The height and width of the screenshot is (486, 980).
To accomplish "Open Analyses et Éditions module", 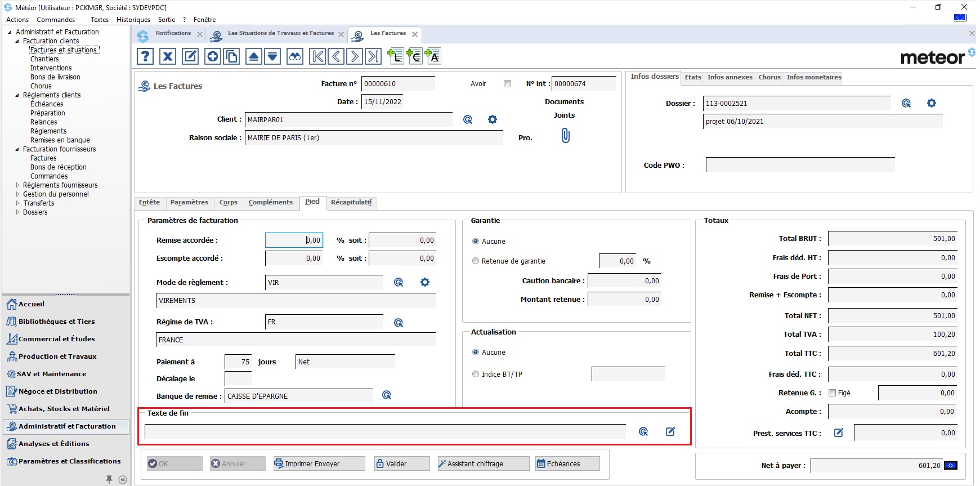I will pos(66,444).
